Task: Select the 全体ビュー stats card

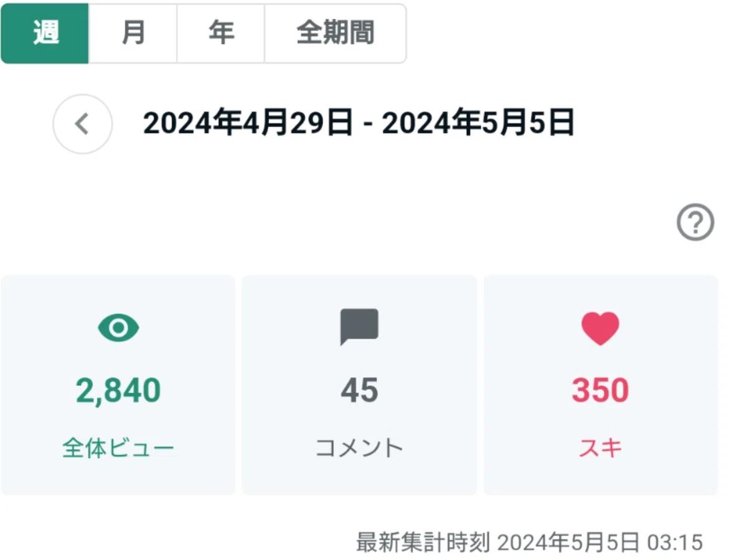Action: [118, 385]
